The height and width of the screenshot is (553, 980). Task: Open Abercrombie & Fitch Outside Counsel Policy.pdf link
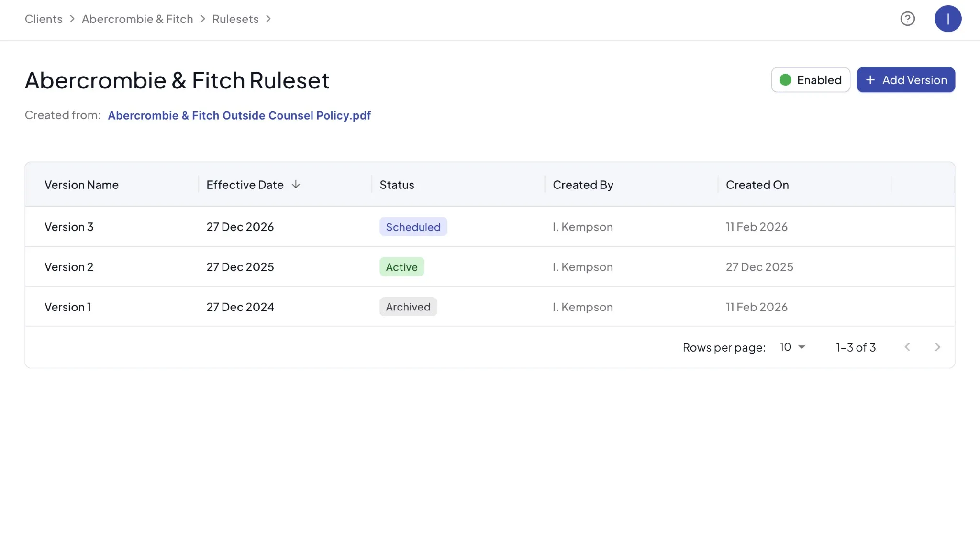[239, 115]
